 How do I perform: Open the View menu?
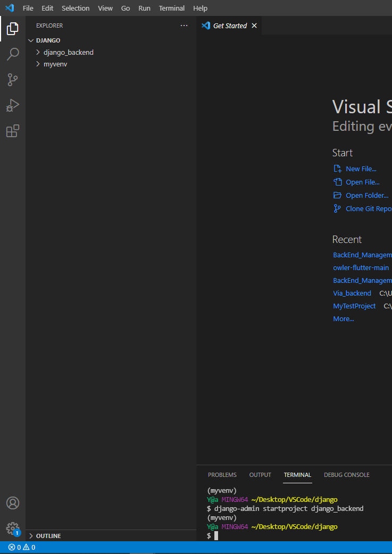(105, 8)
